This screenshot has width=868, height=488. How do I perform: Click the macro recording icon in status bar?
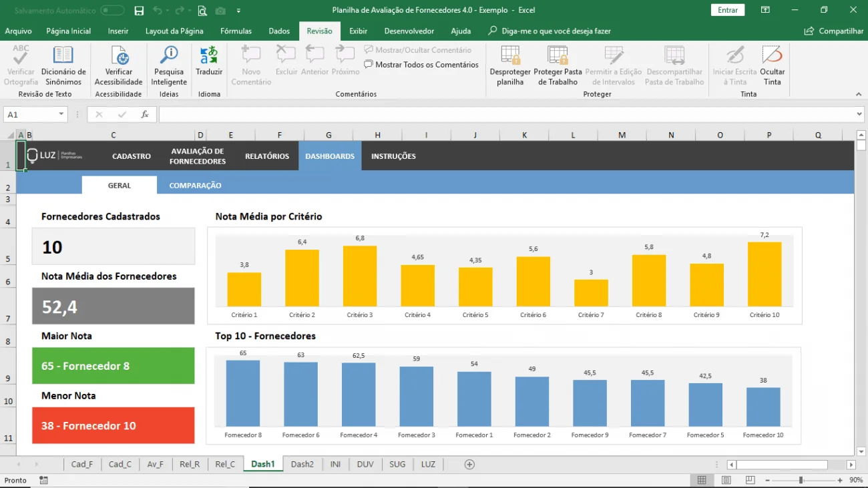point(43,480)
